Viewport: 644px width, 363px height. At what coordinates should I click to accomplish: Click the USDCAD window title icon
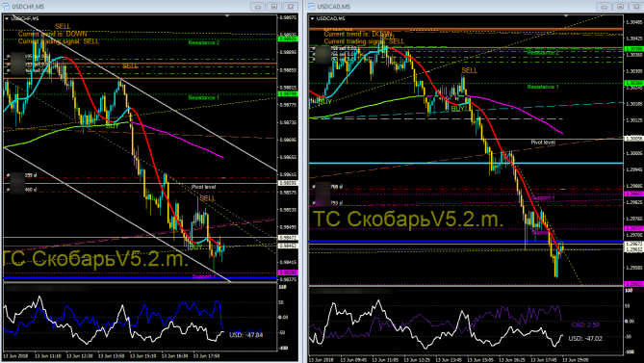coord(312,6)
